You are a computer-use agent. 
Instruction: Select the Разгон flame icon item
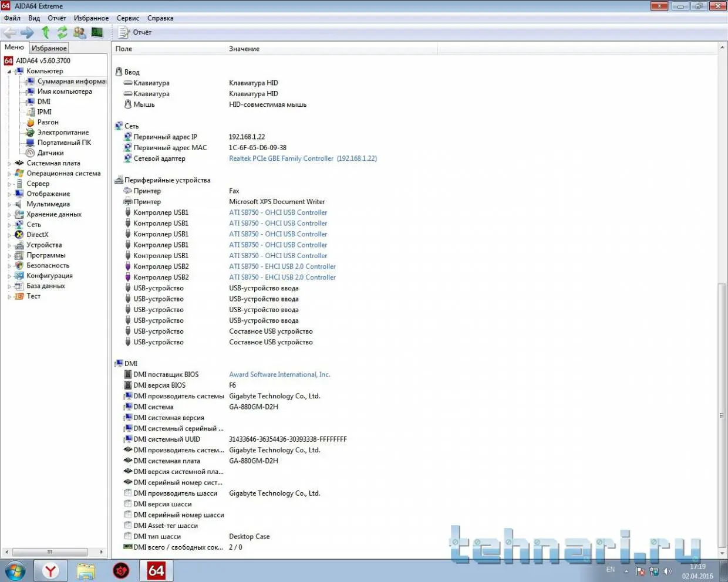48,122
